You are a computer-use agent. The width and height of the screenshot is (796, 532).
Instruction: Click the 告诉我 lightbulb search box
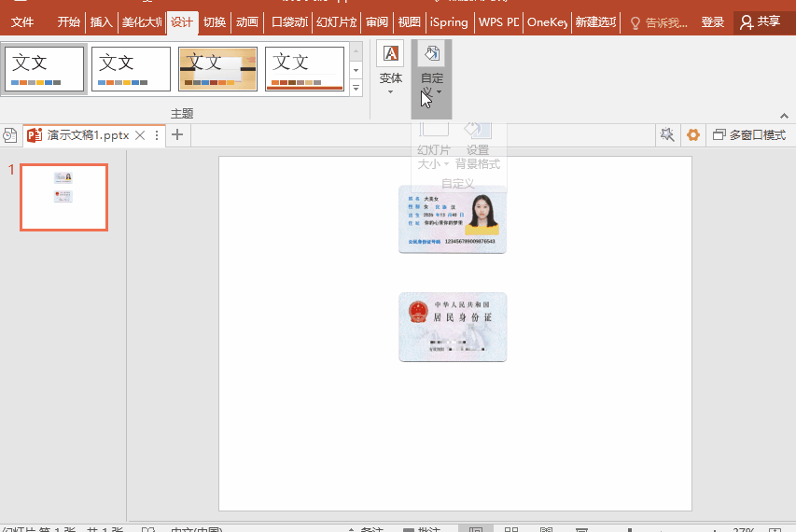tap(659, 22)
